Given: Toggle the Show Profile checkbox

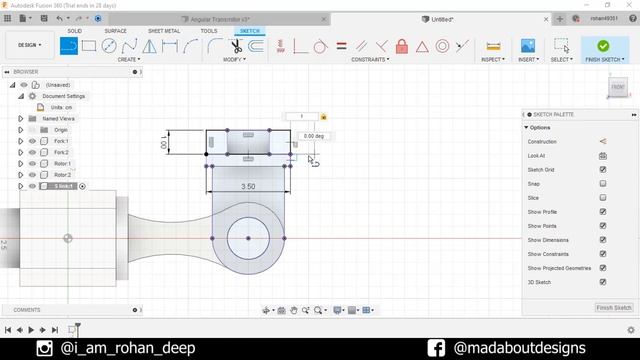Looking at the screenshot, I should coord(603,211).
